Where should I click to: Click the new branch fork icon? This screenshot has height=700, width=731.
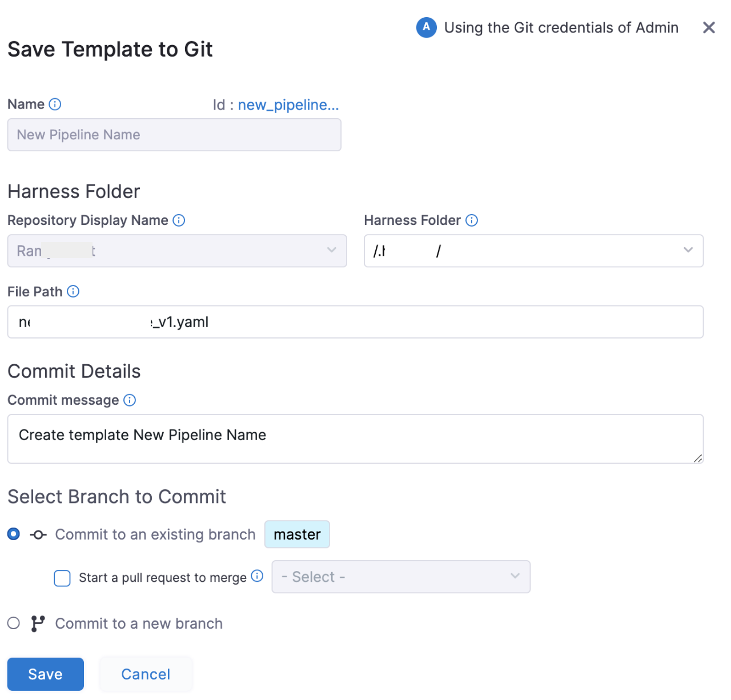pyautogui.click(x=38, y=623)
